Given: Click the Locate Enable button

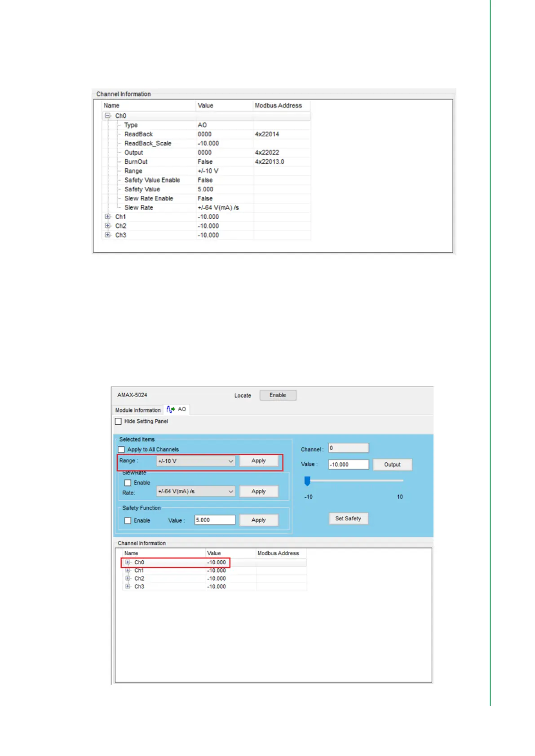Looking at the screenshot, I should (x=278, y=395).
